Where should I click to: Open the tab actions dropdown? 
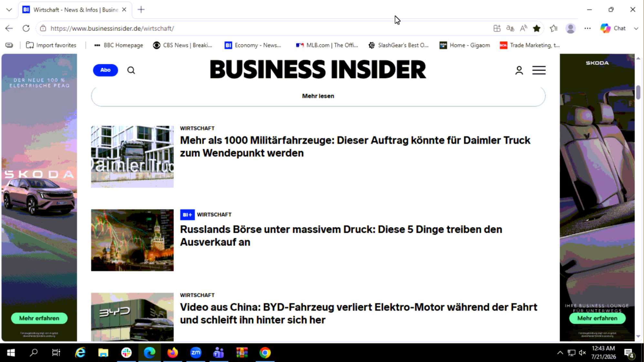coord(9,10)
